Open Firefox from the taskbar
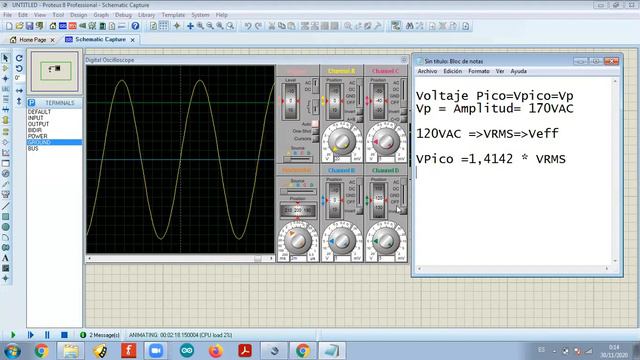640x360 pixels. (216, 351)
